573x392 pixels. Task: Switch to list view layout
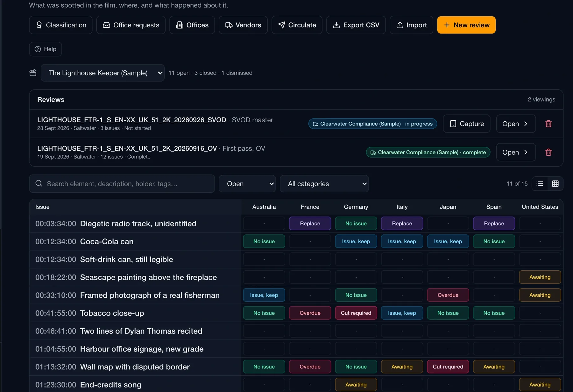coord(540,184)
